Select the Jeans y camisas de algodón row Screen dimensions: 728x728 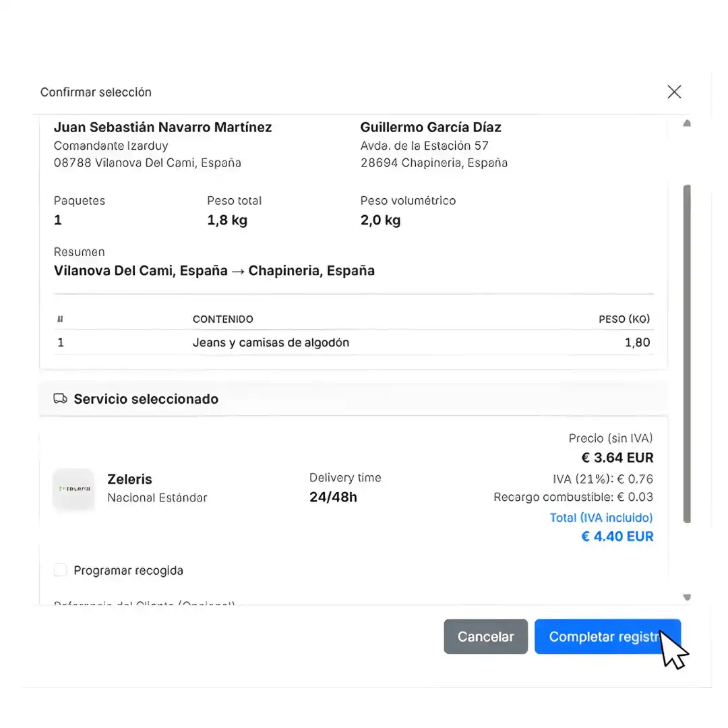pyautogui.click(x=271, y=342)
